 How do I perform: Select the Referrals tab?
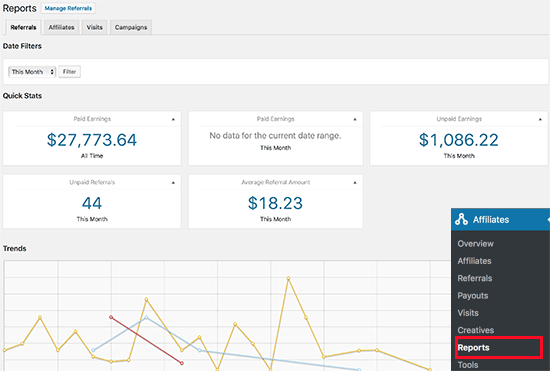(23, 27)
